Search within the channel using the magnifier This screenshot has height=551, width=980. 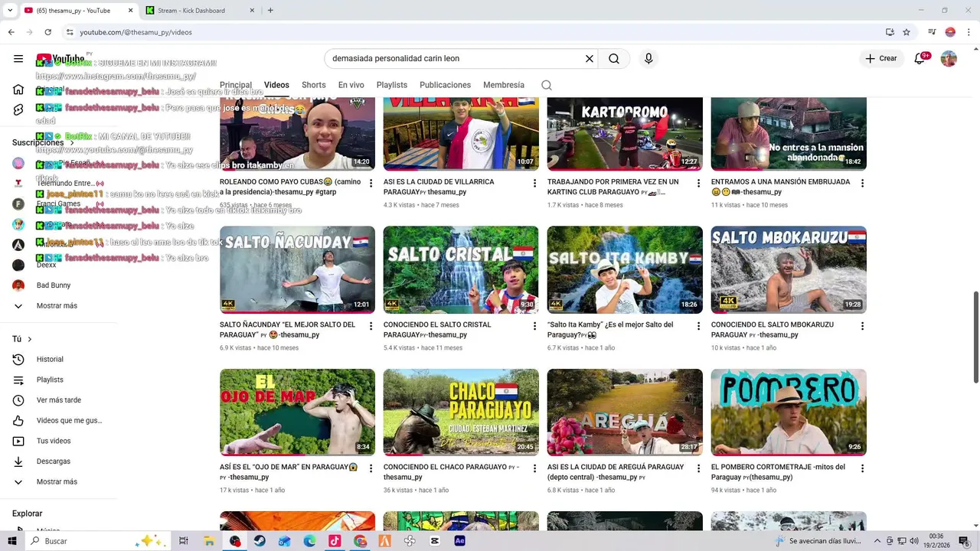547,85
